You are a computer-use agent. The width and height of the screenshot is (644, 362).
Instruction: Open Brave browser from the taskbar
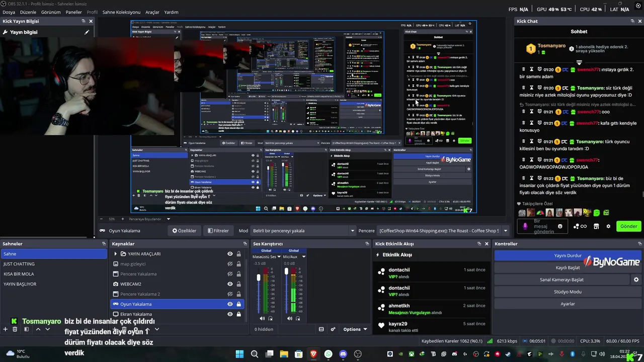coord(314,354)
